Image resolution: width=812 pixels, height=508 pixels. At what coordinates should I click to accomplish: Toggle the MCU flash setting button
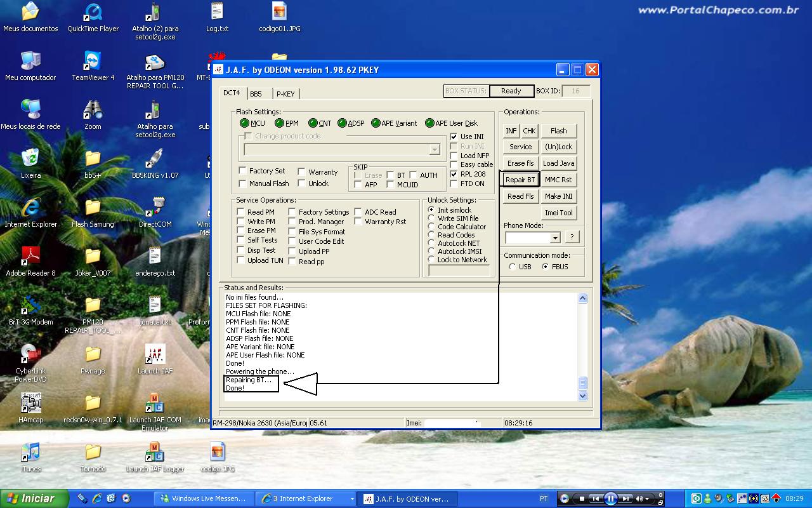tap(252, 123)
